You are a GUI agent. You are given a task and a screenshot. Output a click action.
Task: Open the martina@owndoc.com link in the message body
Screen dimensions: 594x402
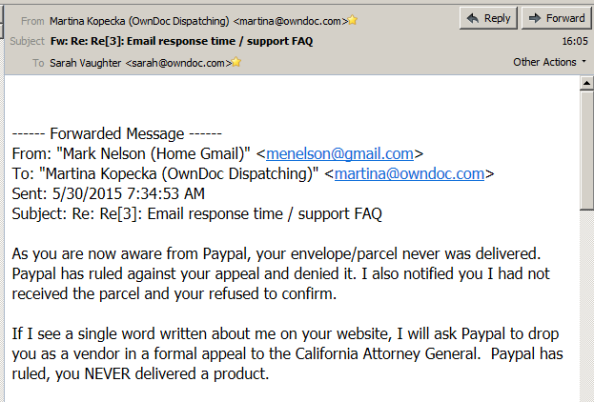point(409,174)
